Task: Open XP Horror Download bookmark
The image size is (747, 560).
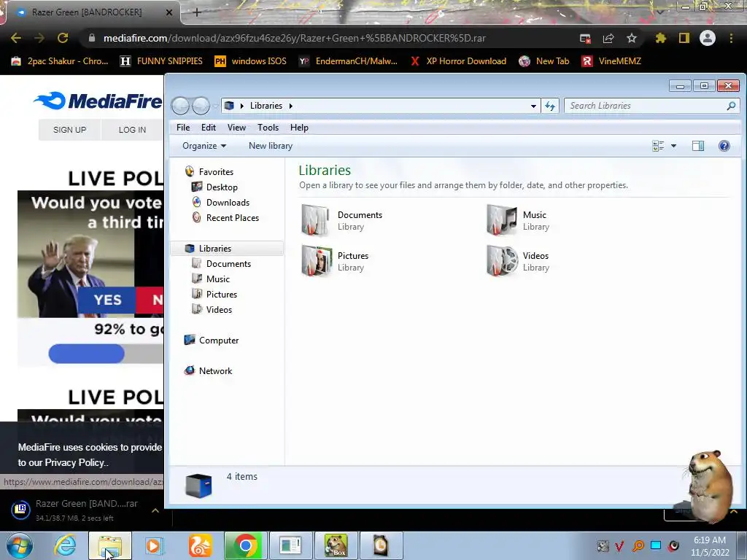Action: coord(458,61)
